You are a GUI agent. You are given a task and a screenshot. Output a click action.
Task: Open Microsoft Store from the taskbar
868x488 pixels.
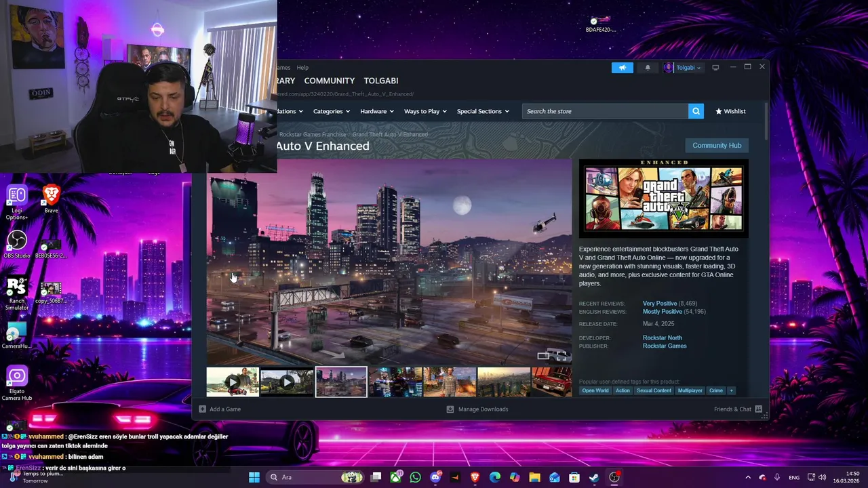coord(574,477)
